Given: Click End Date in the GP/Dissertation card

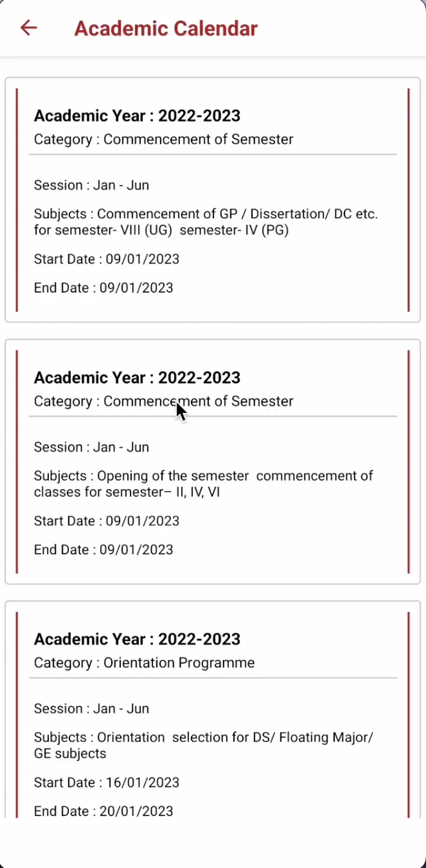Looking at the screenshot, I should (103, 288).
